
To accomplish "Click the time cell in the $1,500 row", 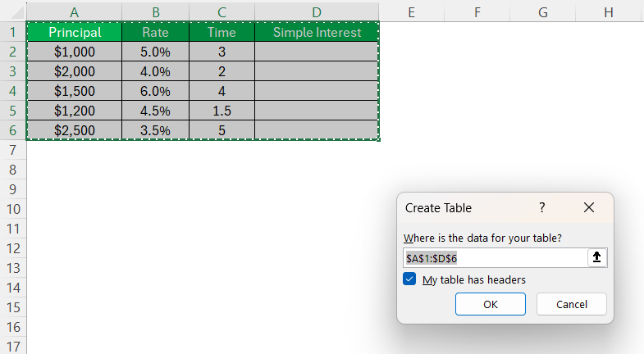I will coord(222,91).
